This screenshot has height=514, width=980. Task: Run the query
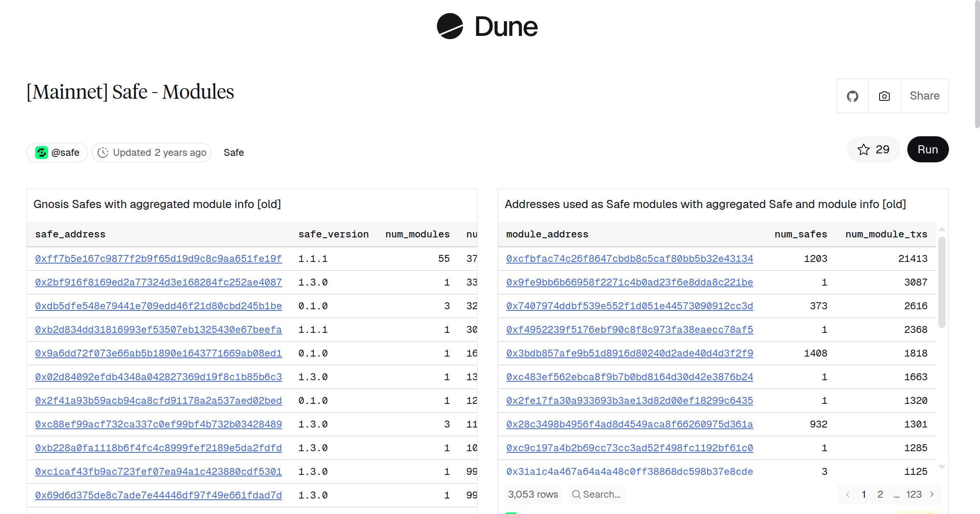[x=928, y=149]
